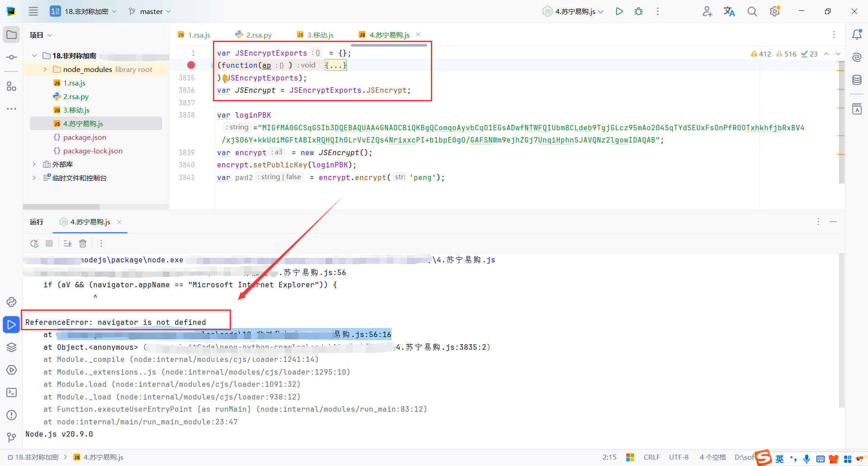
Task: Close the 4.苏宁易购.js run tab
Action: pos(119,222)
